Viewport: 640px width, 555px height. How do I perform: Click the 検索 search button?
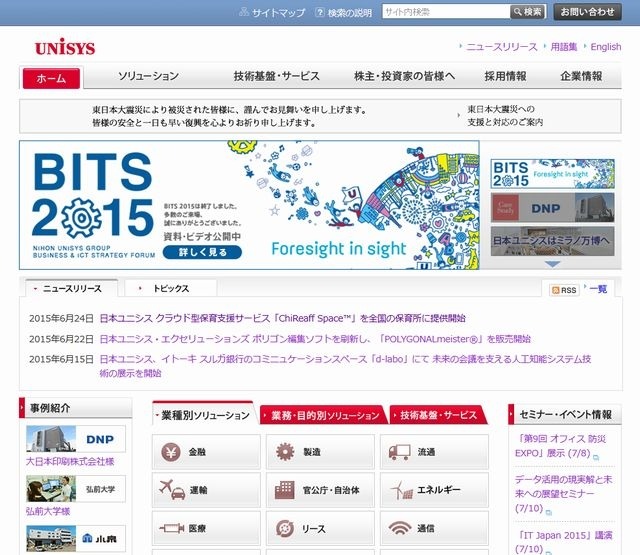(528, 12)
